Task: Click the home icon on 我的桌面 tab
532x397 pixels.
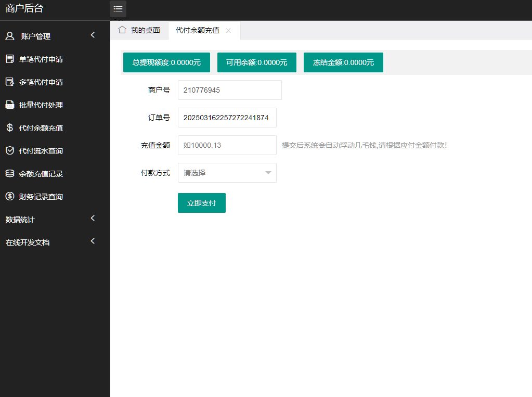Action: coord(122,30)
